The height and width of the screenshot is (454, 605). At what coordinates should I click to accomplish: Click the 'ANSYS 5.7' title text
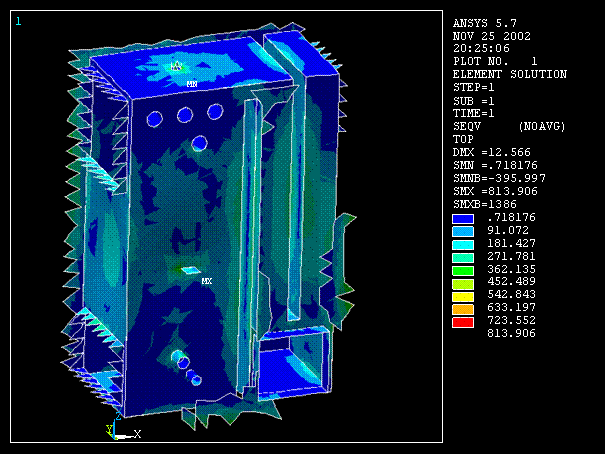pos(485,23)
